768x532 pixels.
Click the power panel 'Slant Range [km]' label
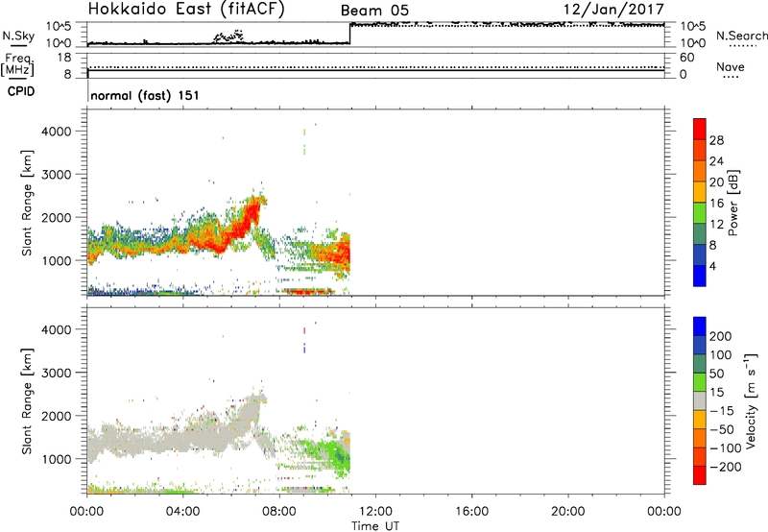[27, 203]
